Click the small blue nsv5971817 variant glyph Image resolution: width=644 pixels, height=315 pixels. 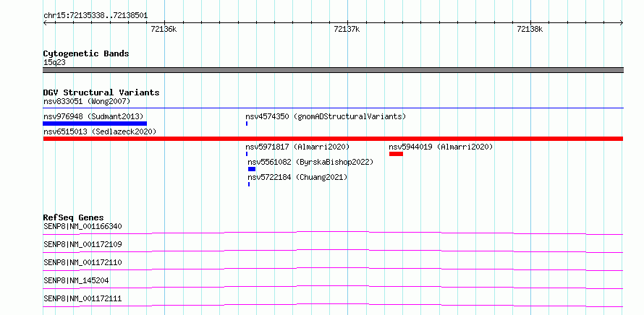[x=247, y=154]
